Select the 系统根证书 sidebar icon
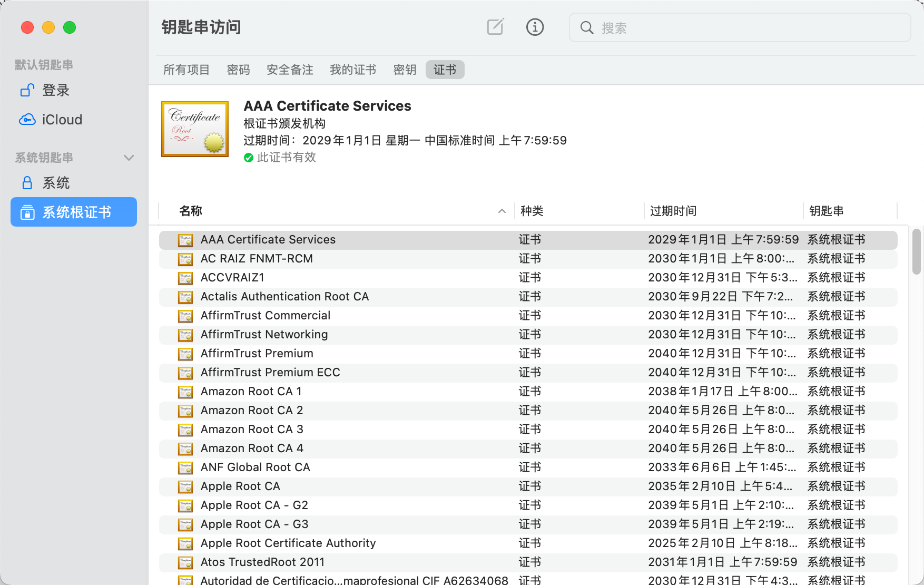 pyautogui.click(x=27, y=212)
